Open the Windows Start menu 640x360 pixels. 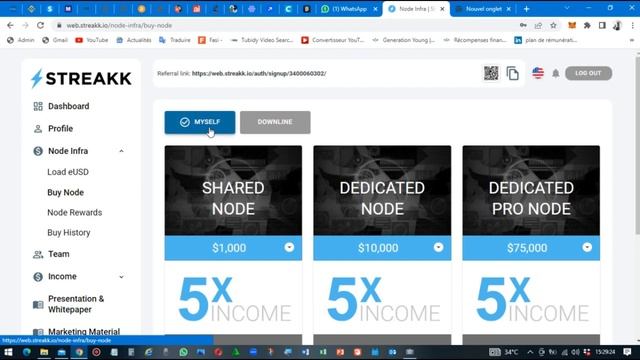8,352
